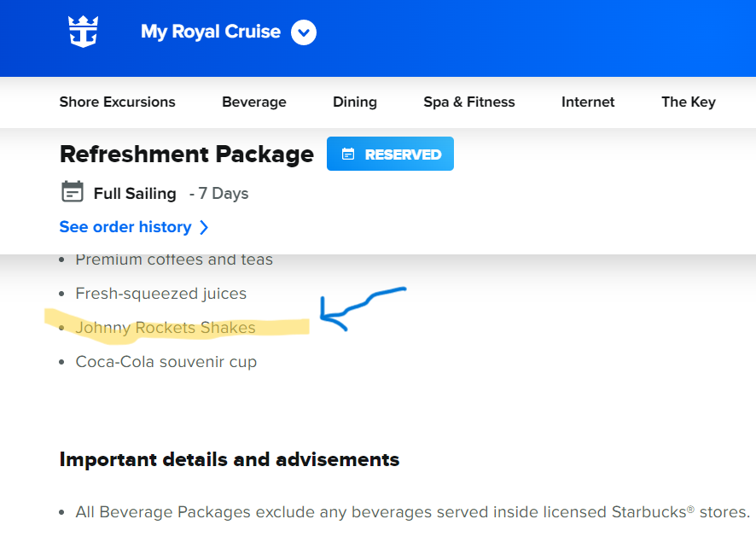
Task: Open the Shore Excursions tab
Action: click(117, 102)
